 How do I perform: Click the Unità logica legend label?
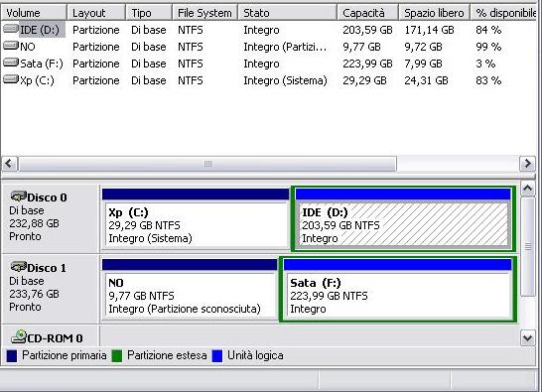[x=255, y=355]
